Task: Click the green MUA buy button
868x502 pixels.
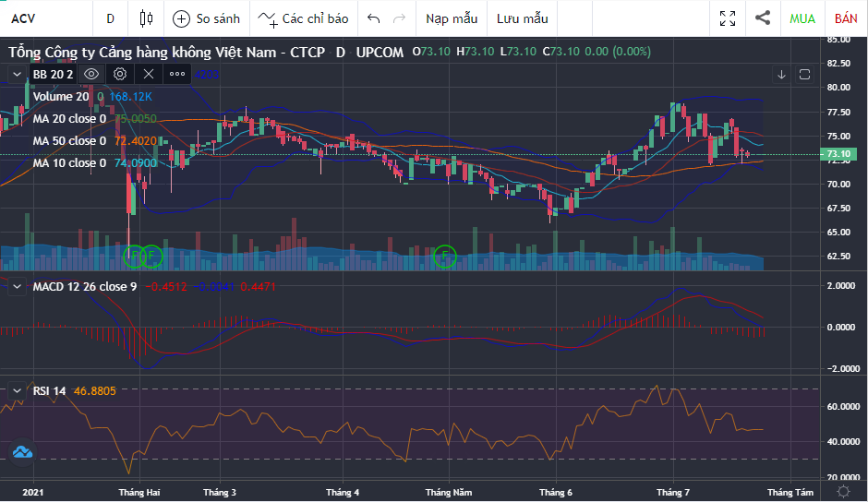Action: pos(802,18)
